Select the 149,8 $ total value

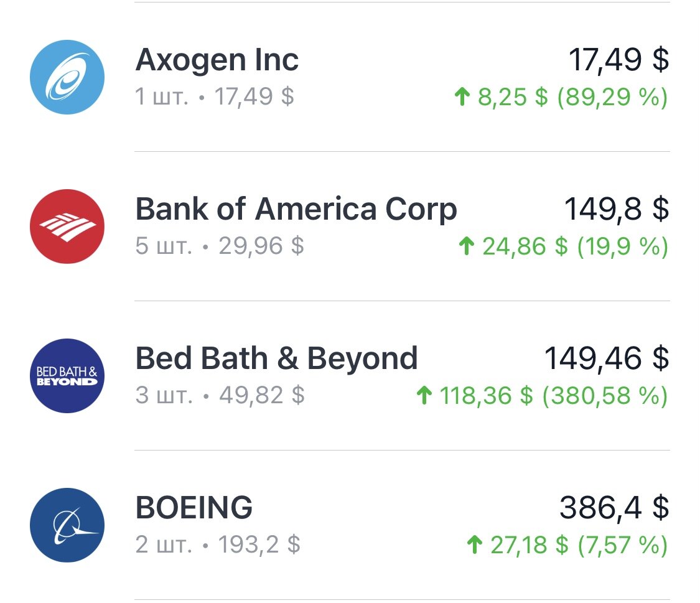pos(617,209)
